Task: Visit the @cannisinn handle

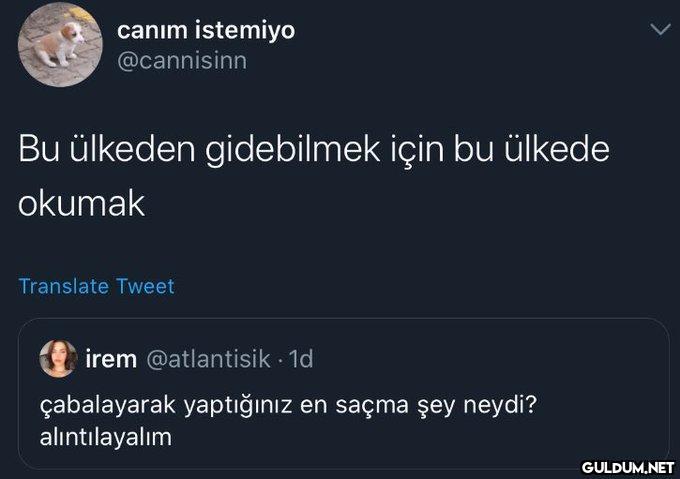Action: (x=182, y=61)
